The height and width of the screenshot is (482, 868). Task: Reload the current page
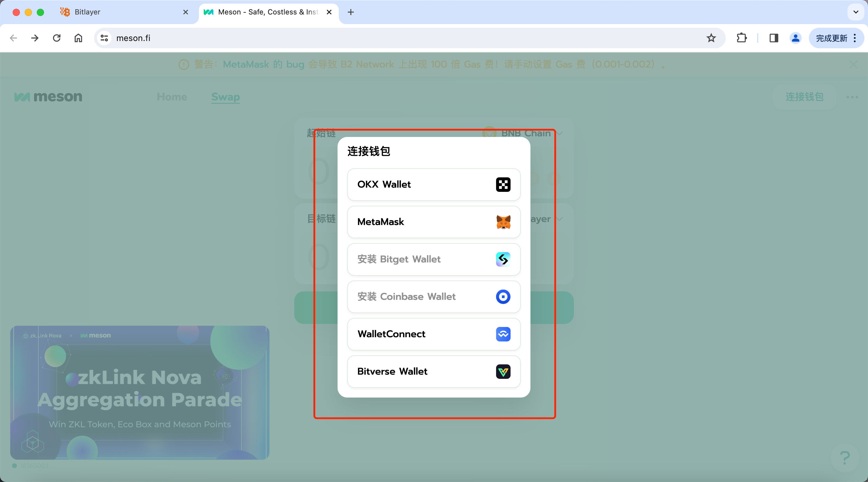pyautogui.click(x=57, y=38)
